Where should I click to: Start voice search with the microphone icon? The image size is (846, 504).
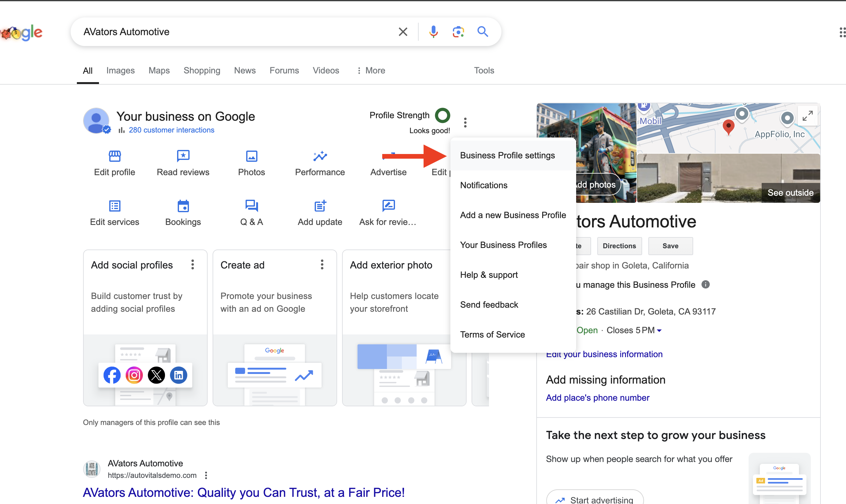pyautogui.click(x=433, y=32)
